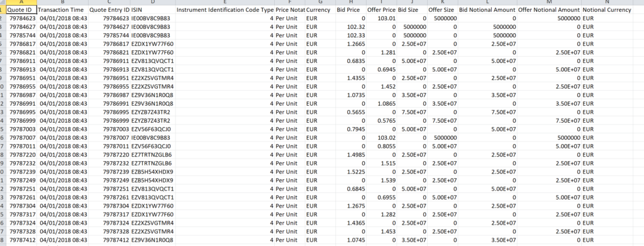The height and width of the screenshot is (246, 644).
Task: Click the Bid Notional Amount header cell
Action: pyautogui.click(x=487, y=10)
